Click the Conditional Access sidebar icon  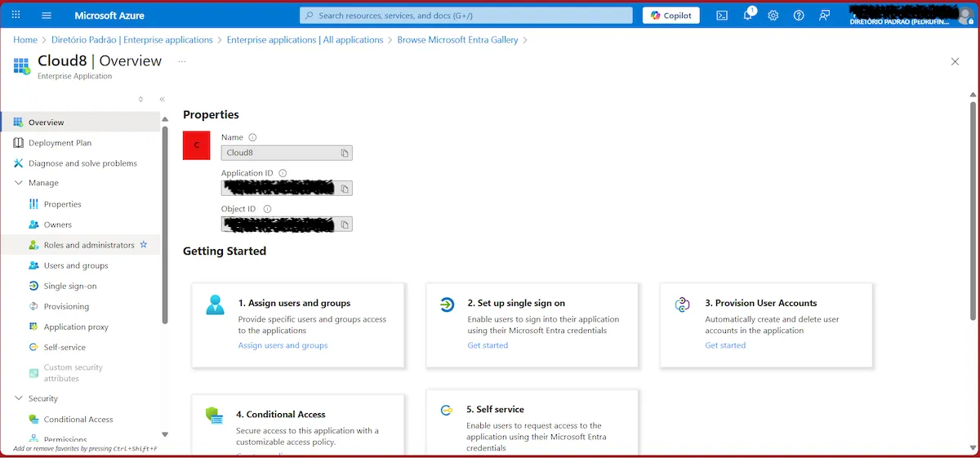(33, 419)
